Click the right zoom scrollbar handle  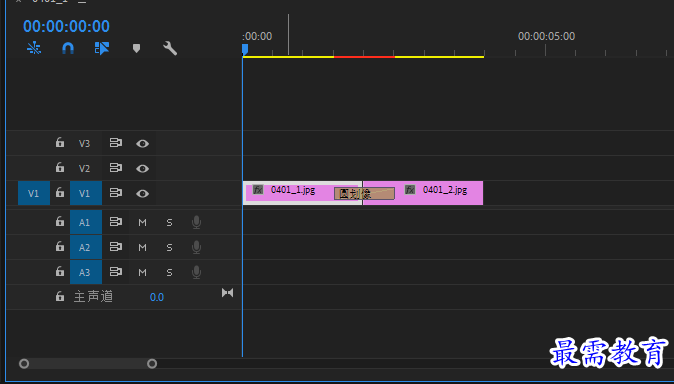click(x=152, y=364)
